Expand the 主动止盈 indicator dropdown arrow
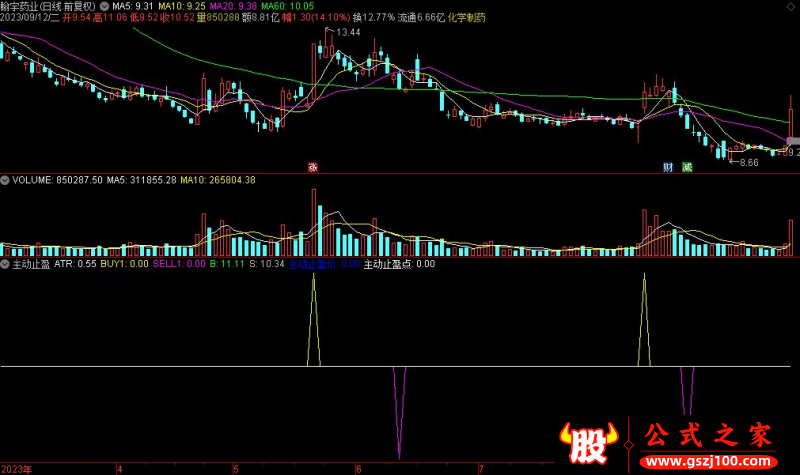Screen dimensions: 800x475 pos(5,264)
